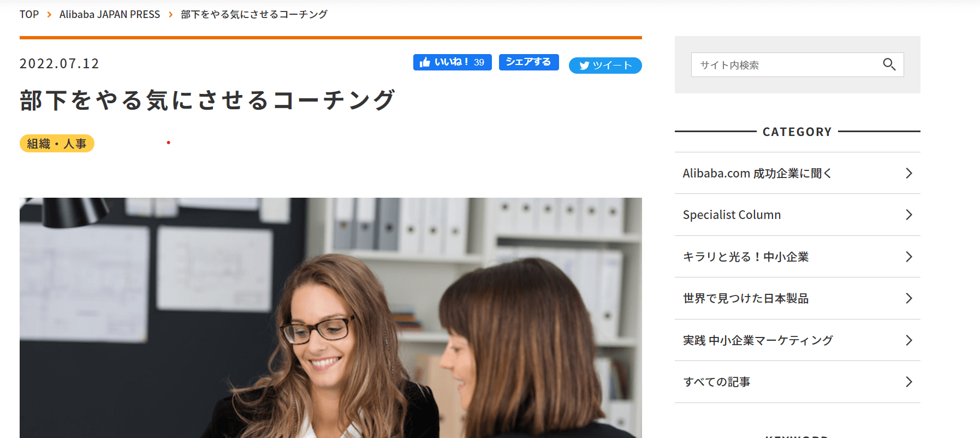This screenshot has height=438, width=980.
Task: Expand chevron beside キラリと光る！中小企業
Action: pyautogui.click(x=908, y=257)
